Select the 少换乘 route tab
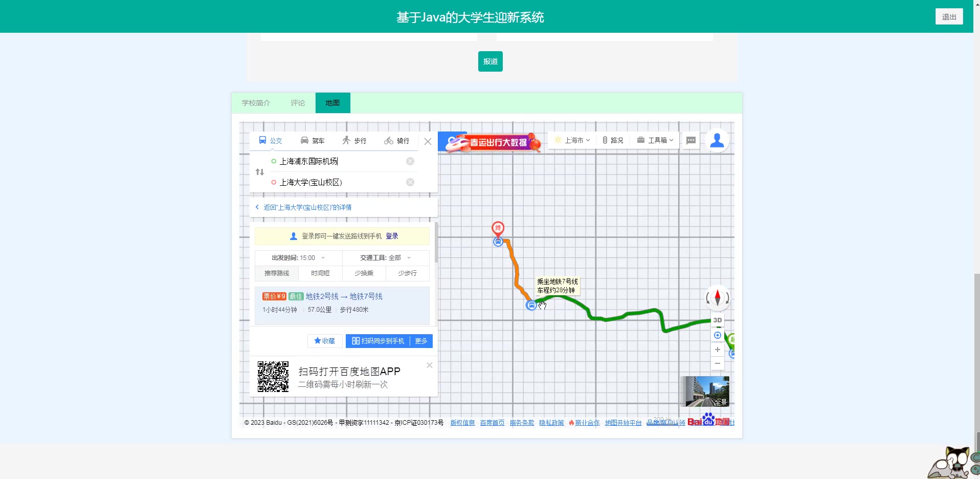Viewport: 980px width, 479px height. click(x=364, y=273)
